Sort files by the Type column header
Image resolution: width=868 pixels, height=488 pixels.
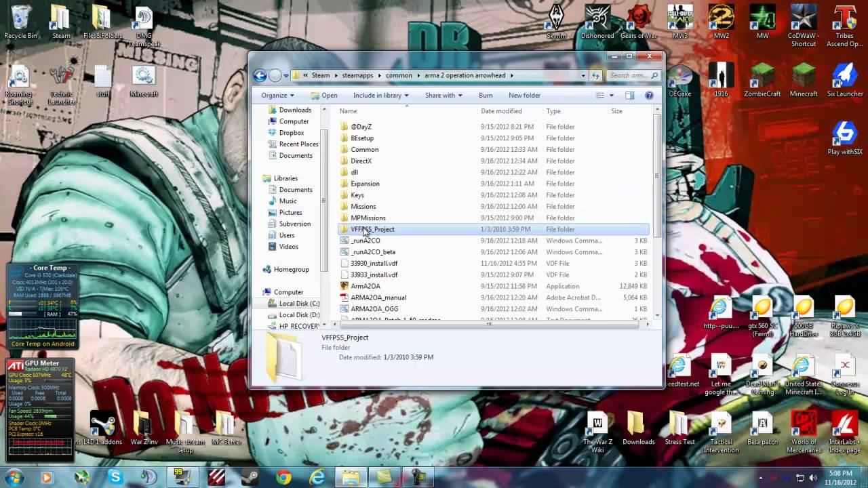tap(576, 111)
